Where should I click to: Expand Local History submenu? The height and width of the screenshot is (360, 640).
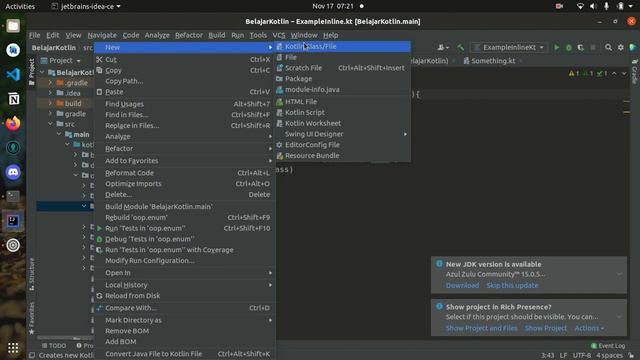coord(184,285)
